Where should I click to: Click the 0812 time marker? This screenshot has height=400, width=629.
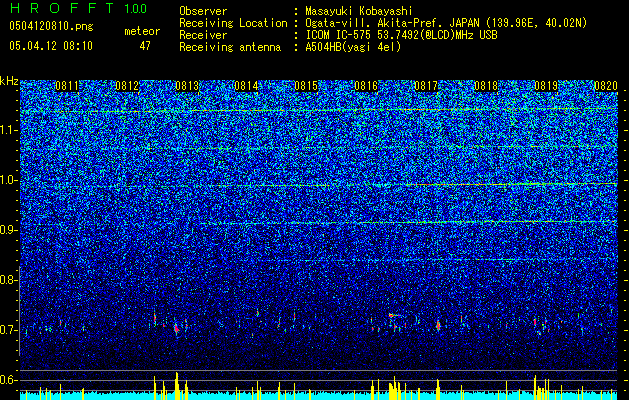127,86
